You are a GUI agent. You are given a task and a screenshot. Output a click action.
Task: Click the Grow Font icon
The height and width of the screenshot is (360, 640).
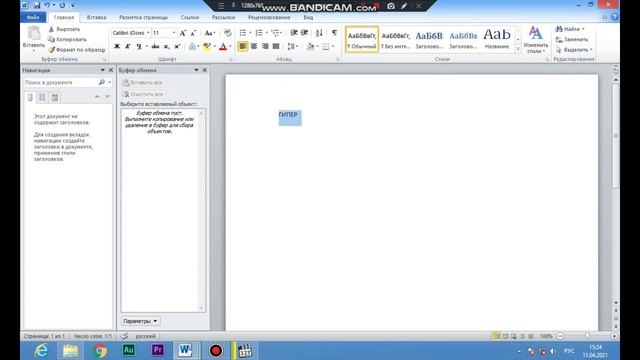tap(183, 33)
